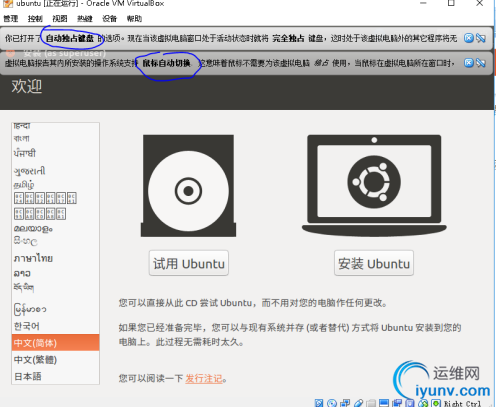The image size is (496, 407).
Task: Dismiss the 自动独占键盘 notification
Action: [469, 38]
